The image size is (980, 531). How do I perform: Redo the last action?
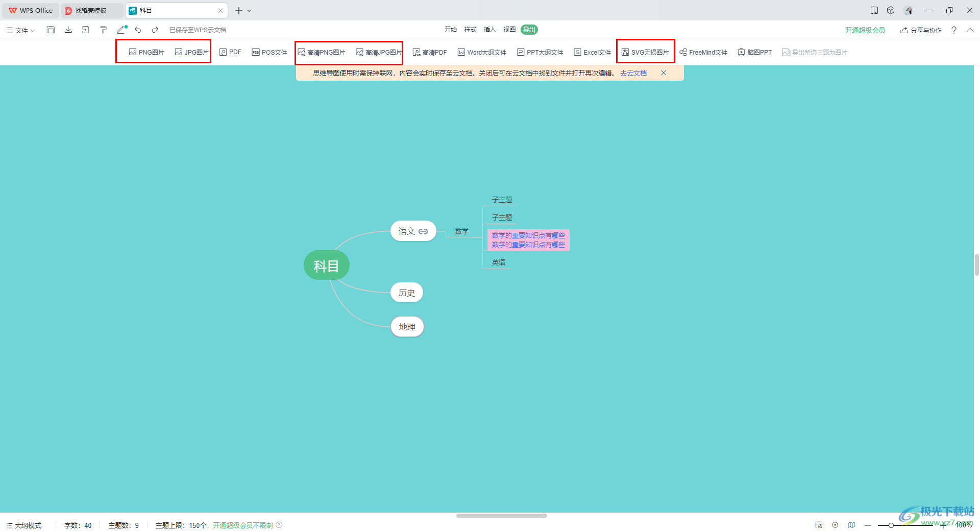(x=155, y=30)
